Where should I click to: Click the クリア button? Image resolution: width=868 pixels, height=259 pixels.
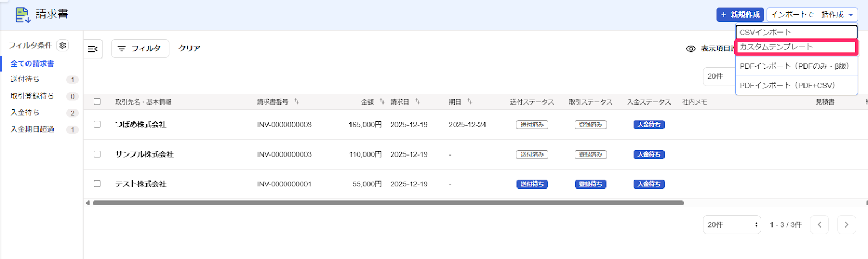[x=189, y=49]
